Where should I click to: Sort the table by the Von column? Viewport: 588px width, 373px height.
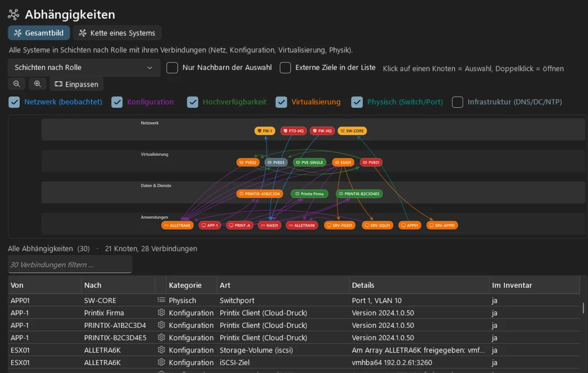45,285
